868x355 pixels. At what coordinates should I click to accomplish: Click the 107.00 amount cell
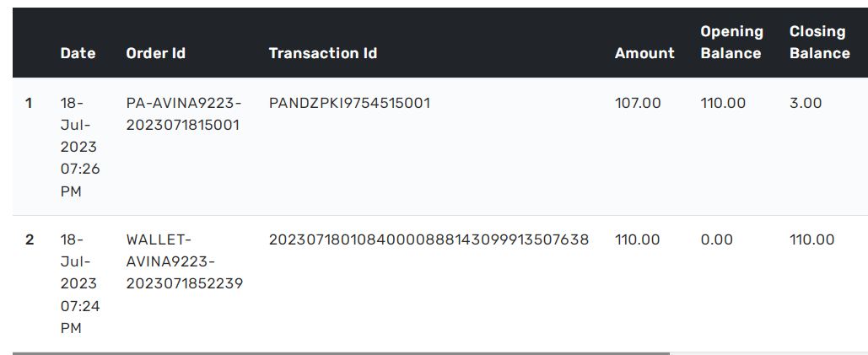pyautogui.click(x=638, y=103)
